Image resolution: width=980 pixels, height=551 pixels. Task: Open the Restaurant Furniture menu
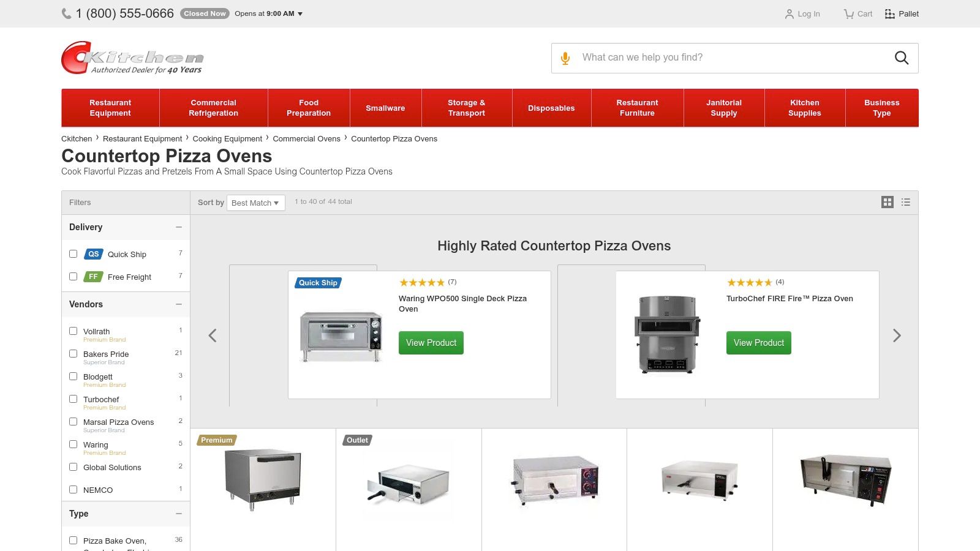637,108
